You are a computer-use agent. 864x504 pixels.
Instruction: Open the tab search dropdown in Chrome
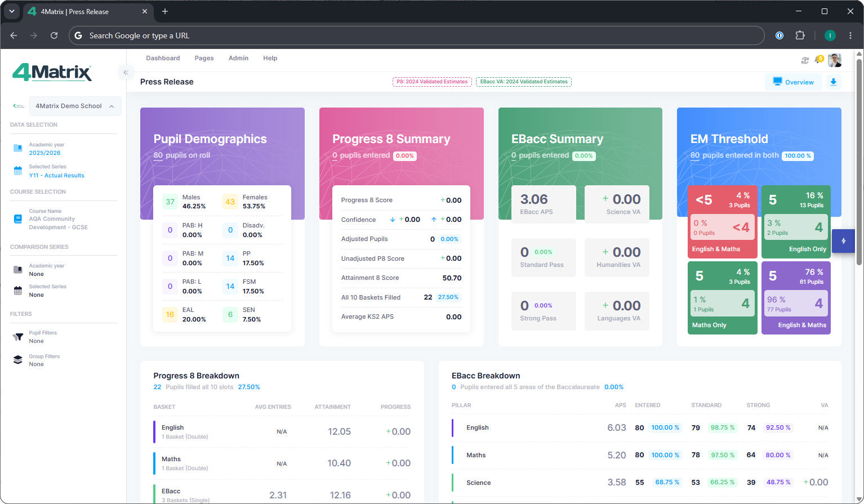11,11
